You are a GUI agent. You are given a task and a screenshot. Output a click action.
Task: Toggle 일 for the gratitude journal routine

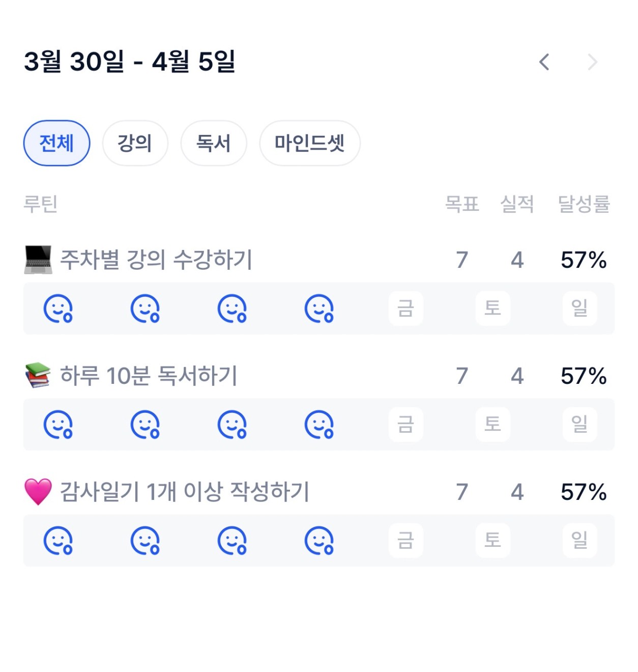[579, 540]
